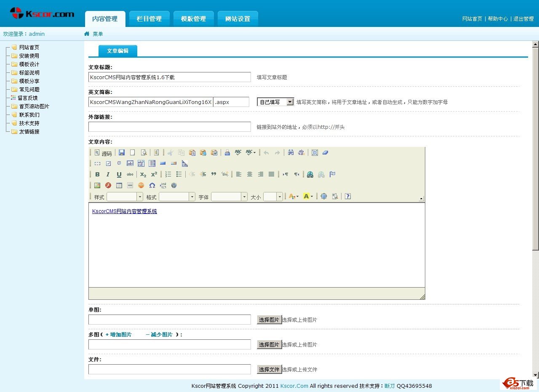Click the Insert Flash icon
539x392 pixels.
pyautogui.click(x=108, y=185)
